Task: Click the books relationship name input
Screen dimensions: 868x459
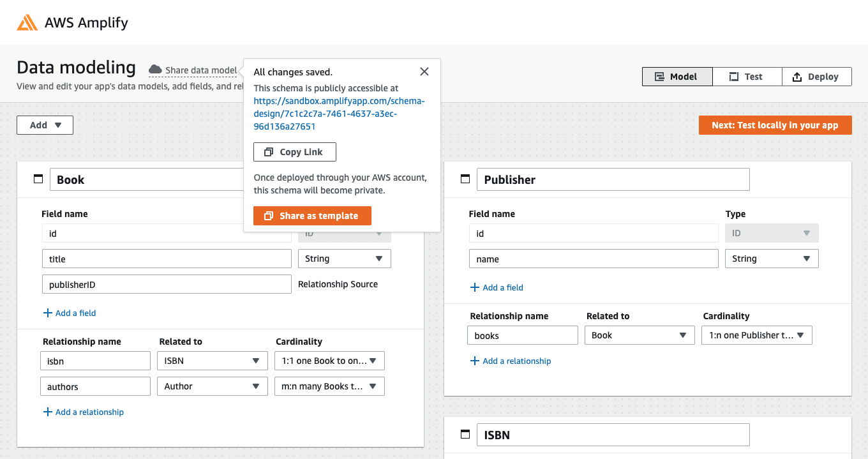Action: coord(523,335)
